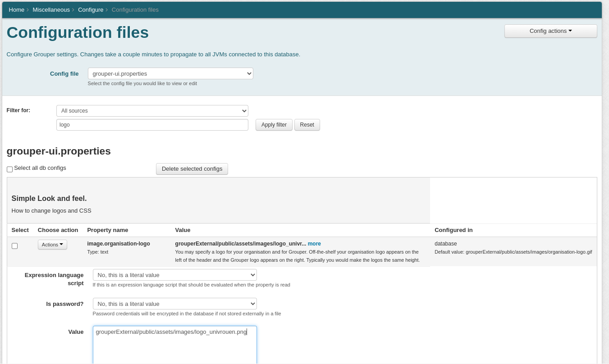Click the Configured in column header
The height and width of the screenshot is (364, 609).
[x=453, y=230]
